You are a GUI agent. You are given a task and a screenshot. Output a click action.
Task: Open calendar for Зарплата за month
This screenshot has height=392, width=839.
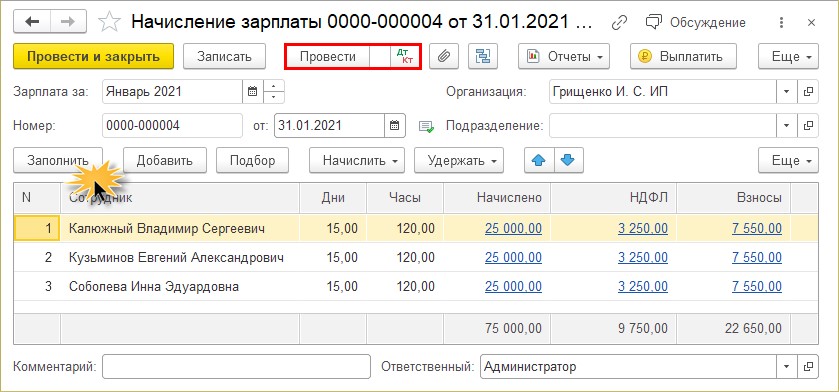pos(253,91)
